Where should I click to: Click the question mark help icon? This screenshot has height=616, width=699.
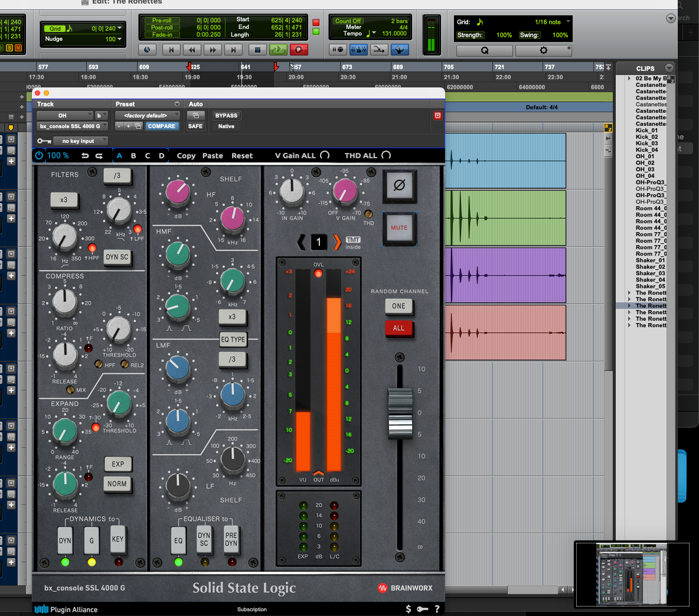[x=437, y=609]
